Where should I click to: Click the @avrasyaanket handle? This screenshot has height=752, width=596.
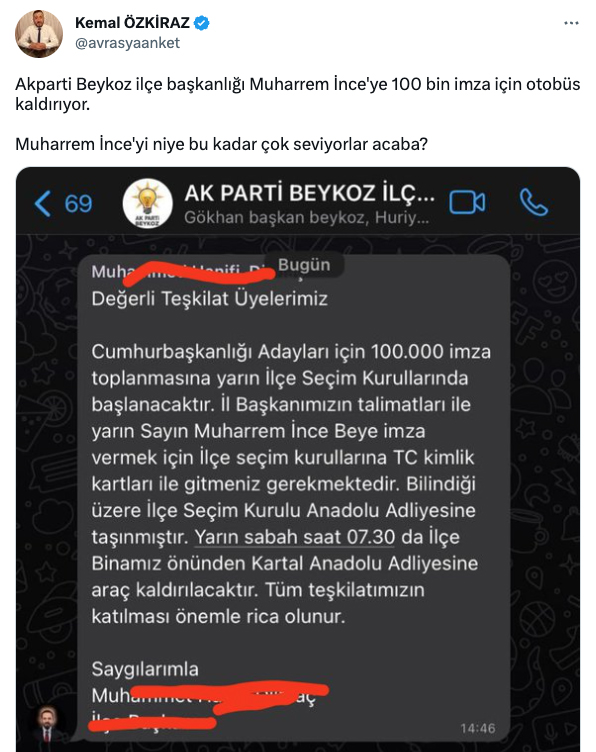click(128, 43)
